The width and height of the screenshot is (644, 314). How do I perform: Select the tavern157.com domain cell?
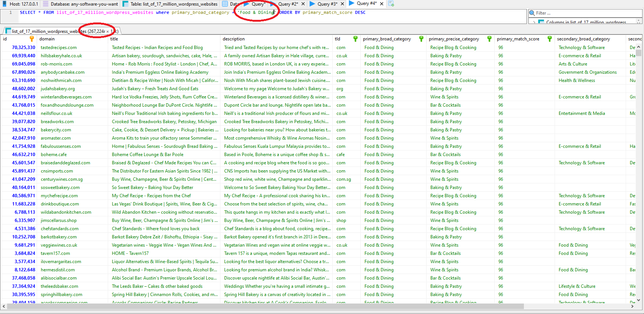(73, 253)
